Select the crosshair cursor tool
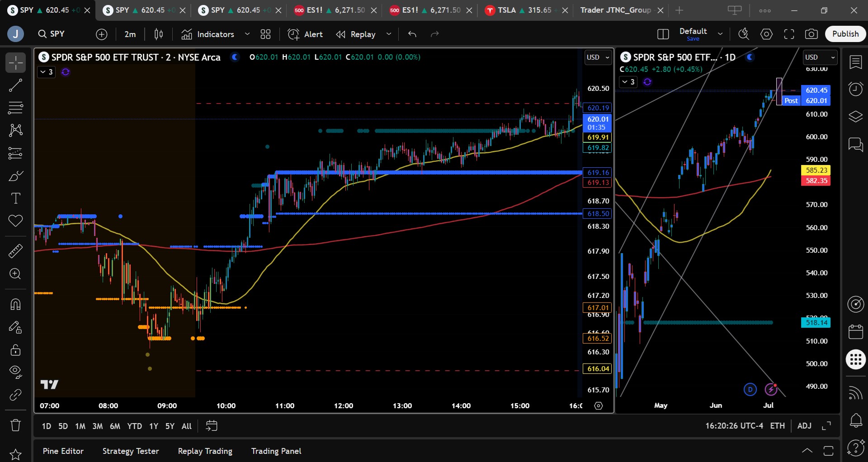The height and width of the screenshot is (462, 868). point(15,62)
